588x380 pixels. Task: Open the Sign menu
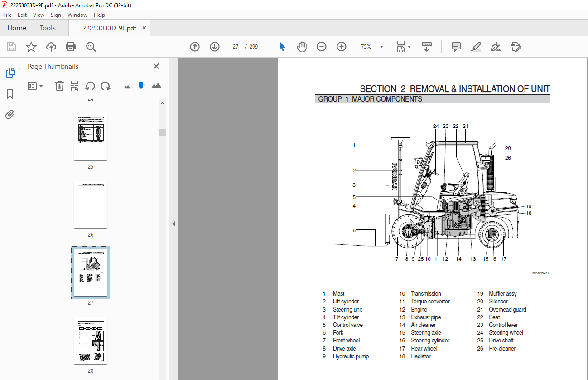pos(56,15)
